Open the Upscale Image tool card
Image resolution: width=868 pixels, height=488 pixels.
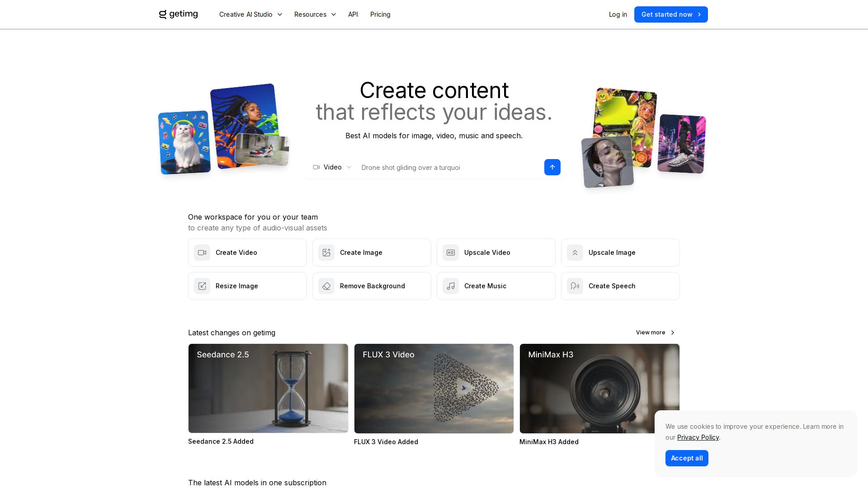[x=620, y=253]
